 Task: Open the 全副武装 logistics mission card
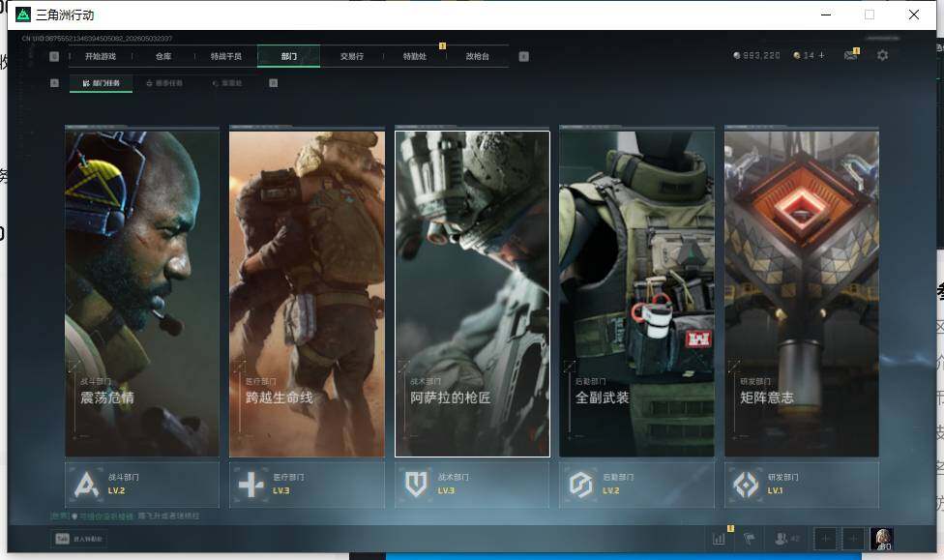click(x=637, y=293)
